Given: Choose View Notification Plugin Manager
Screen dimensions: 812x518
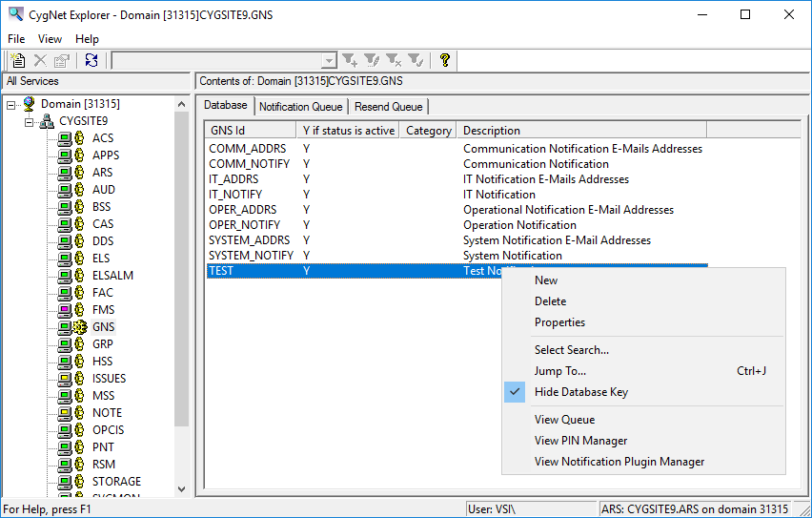Looking at the screenshot, I should (619, 462).
